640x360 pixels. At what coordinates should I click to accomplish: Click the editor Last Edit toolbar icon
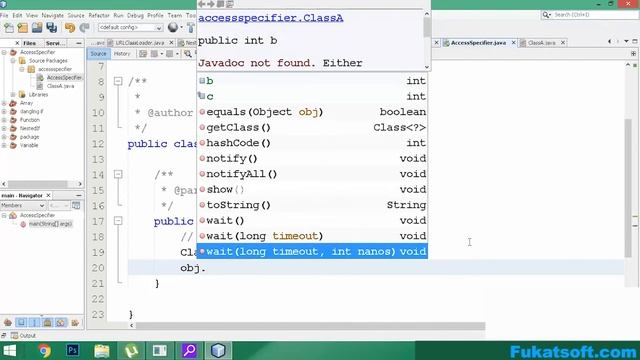point(143,54)
